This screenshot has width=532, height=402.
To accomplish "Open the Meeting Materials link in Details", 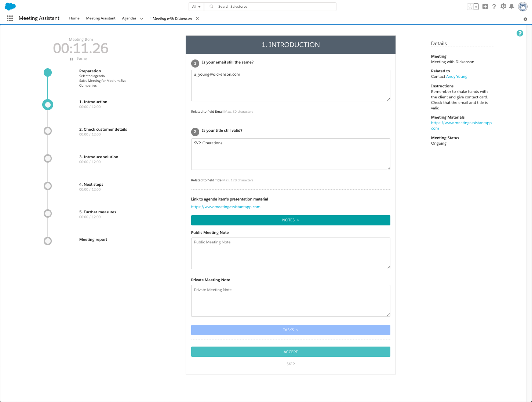I will [462, 126].
